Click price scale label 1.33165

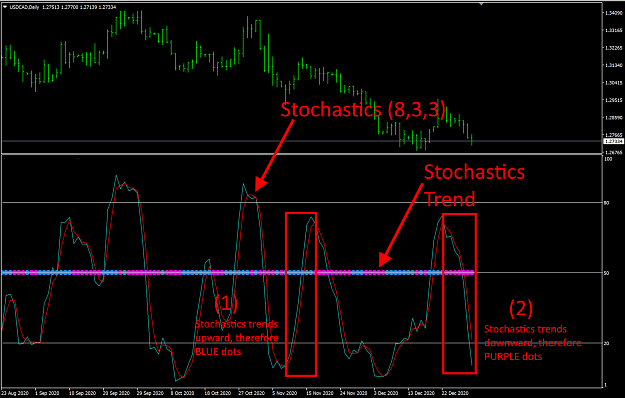tap(614, 30)
